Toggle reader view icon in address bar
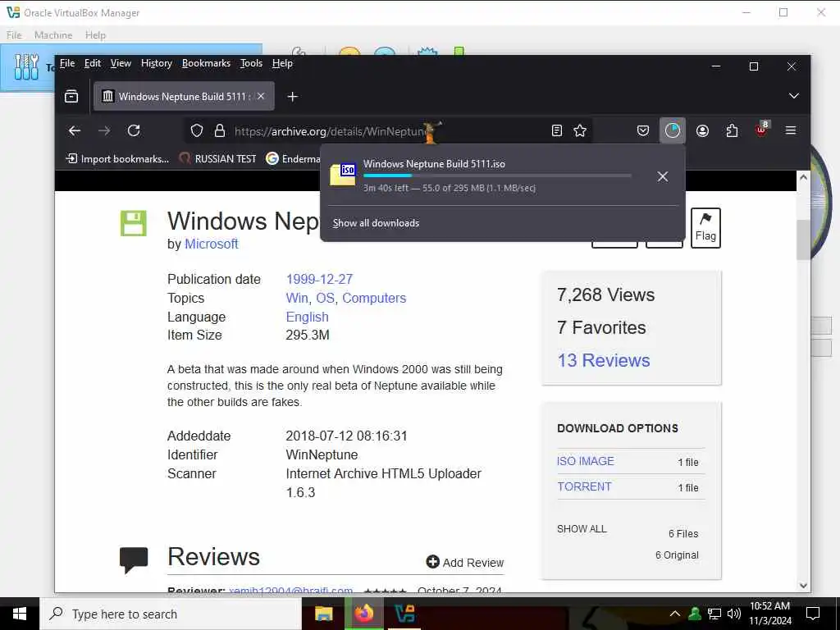The width and height of the screenshot is (840, 630). (557, 130)
